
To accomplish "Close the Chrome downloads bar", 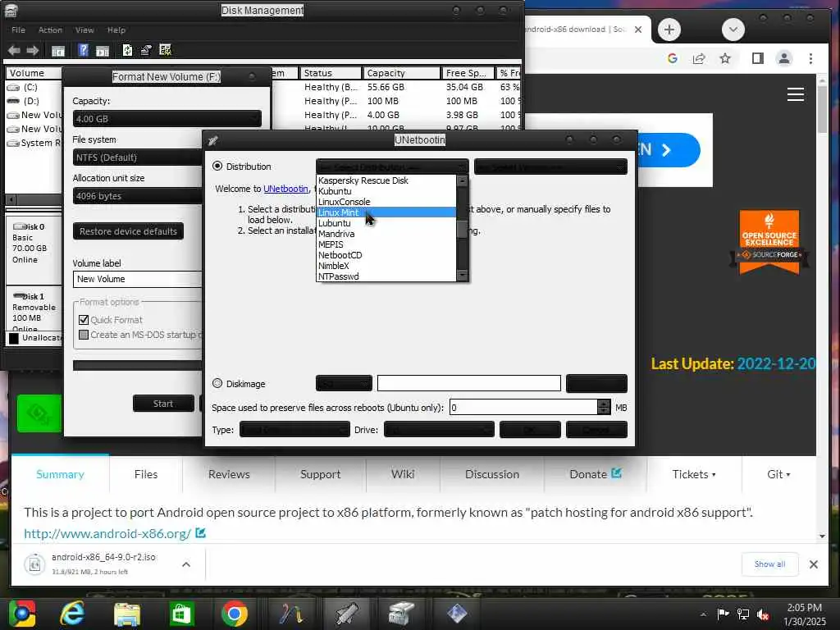I will pos(813,564).
